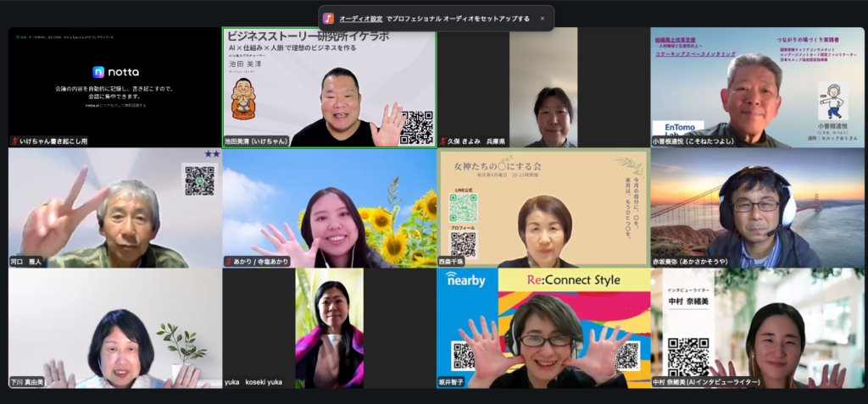
Task: Select 小曽根達悦's video tile
Action: click(x=757, y=87)
